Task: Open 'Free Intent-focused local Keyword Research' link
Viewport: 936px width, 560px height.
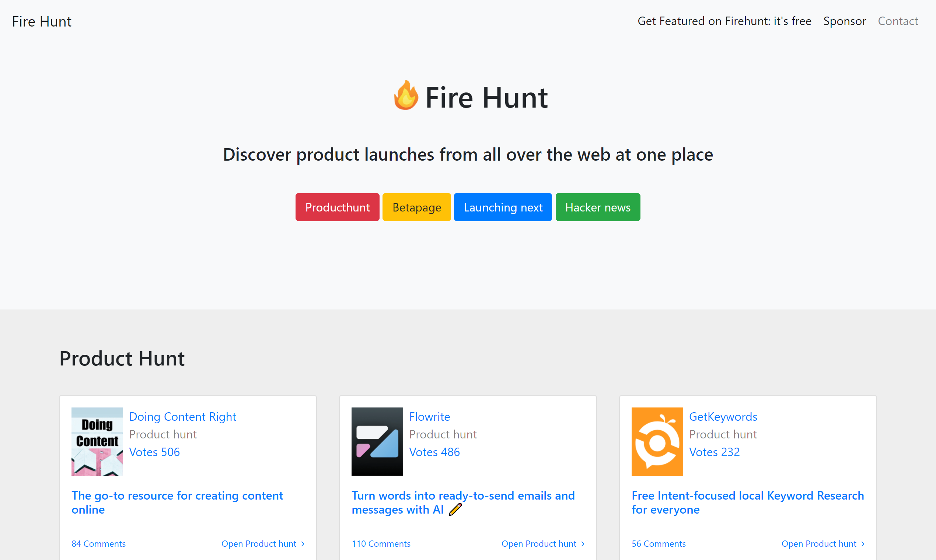Action: tap(748, 503)
